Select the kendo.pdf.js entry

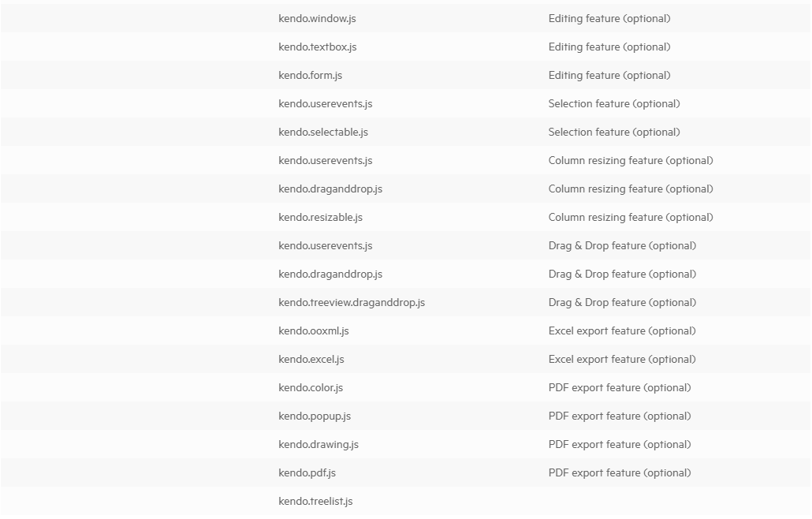pos(307,473)
